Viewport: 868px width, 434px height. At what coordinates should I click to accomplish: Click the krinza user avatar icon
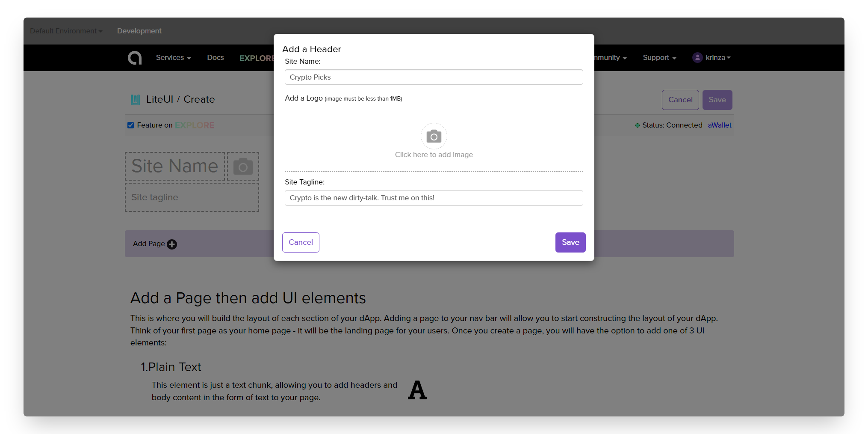point(697,57)
